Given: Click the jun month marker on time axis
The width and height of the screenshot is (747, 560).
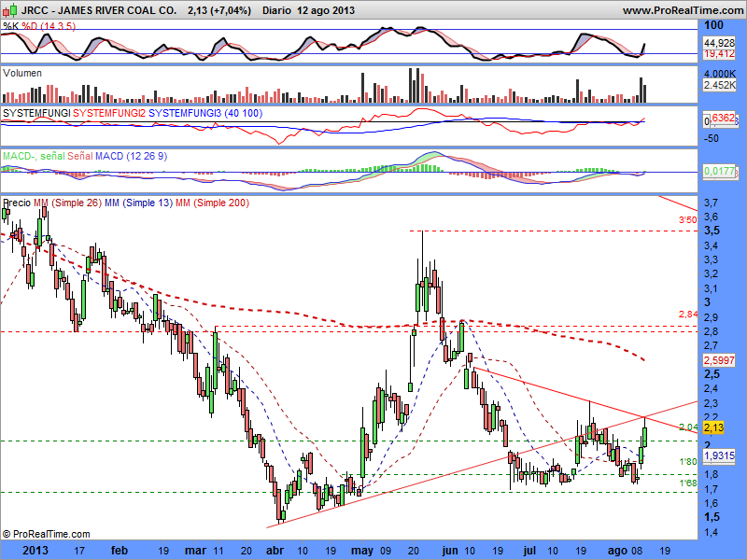Looking at the screenshot, I should (x=450, y=551).
